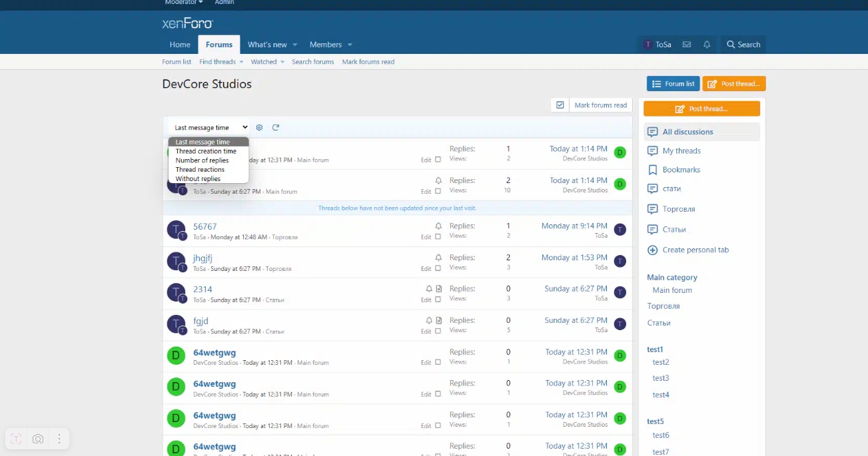Image resolution: width=868 pixels, height=456 pixels.
Task: Click the filter settings gear icon
Action: (x=260, y=128)
